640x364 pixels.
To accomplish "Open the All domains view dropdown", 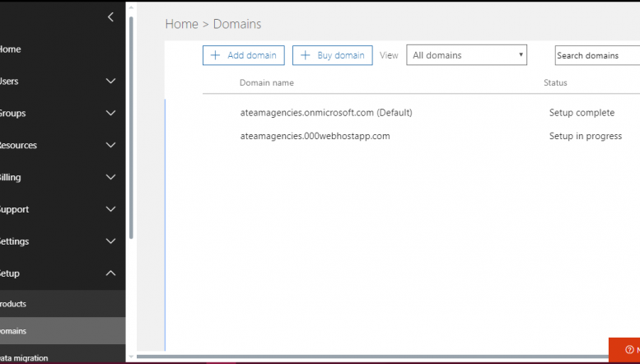I will [466, 55].
